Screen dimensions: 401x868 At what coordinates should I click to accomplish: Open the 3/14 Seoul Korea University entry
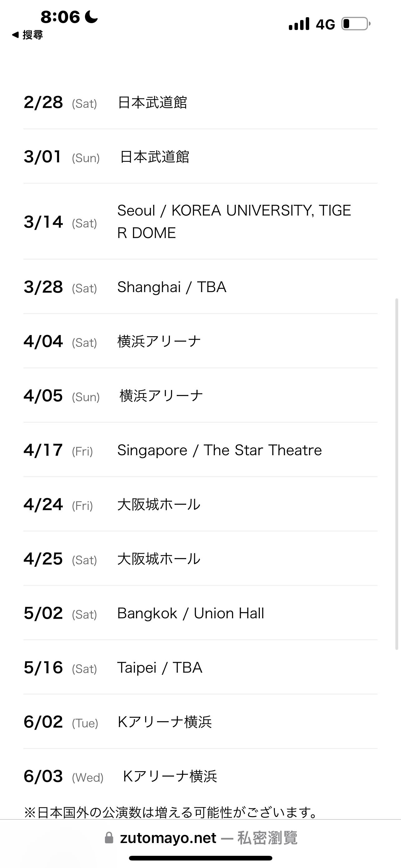(x=200, y=222)
